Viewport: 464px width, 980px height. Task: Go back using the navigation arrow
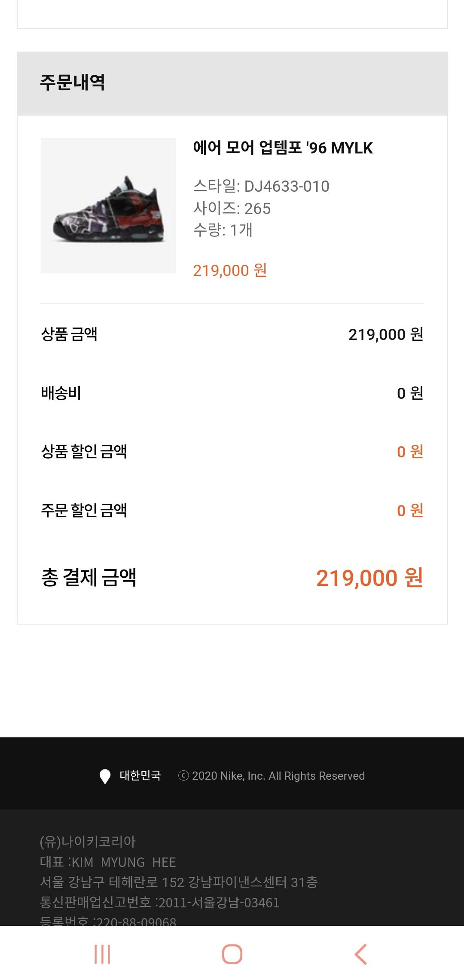pyautogui.click(x=361, y=954)
